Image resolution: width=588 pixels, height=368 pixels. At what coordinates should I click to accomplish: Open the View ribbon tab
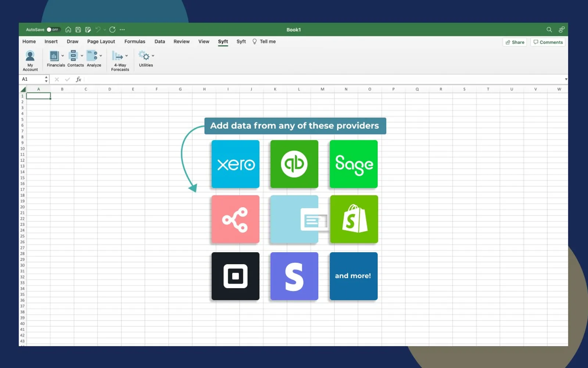pyautogui.click(x=204, y=42)
